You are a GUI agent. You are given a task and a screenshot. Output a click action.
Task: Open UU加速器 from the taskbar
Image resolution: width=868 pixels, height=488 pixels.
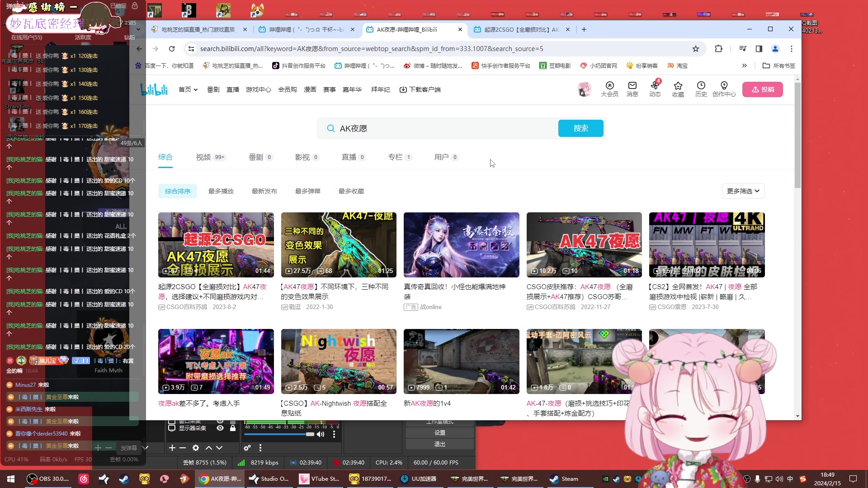pos(418,479)
